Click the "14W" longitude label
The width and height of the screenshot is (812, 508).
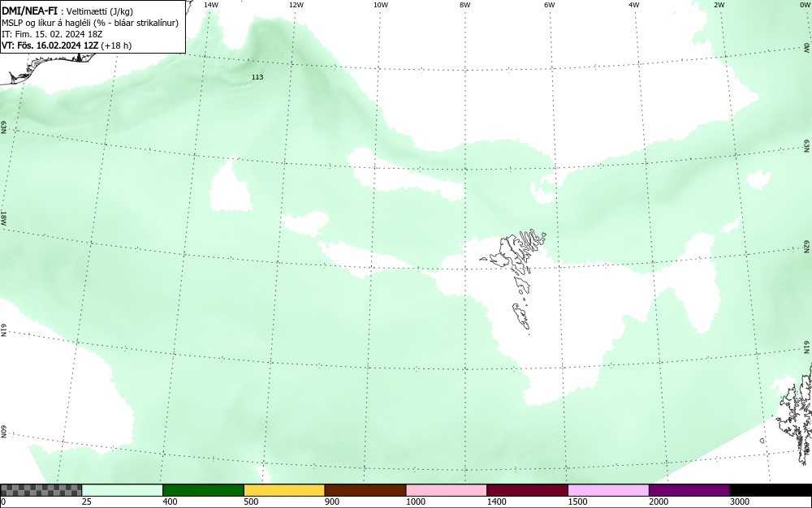coord(211,5)
